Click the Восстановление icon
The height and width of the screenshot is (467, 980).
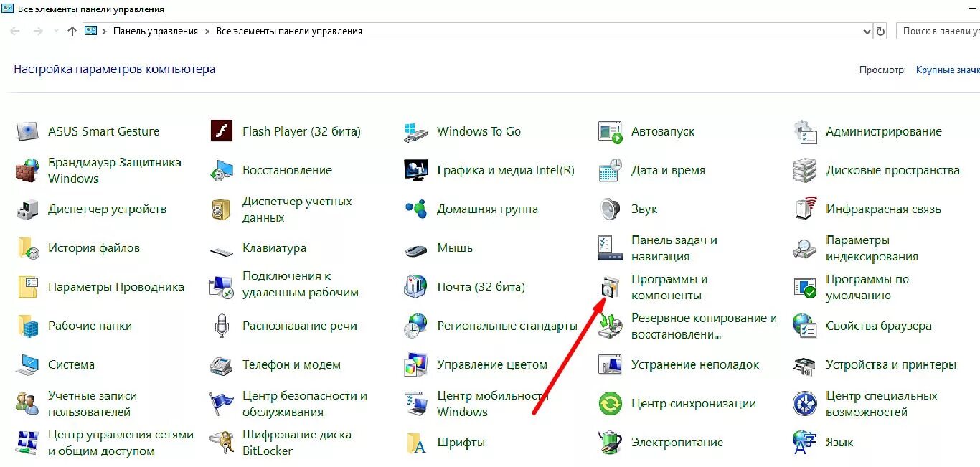[222, 170]
